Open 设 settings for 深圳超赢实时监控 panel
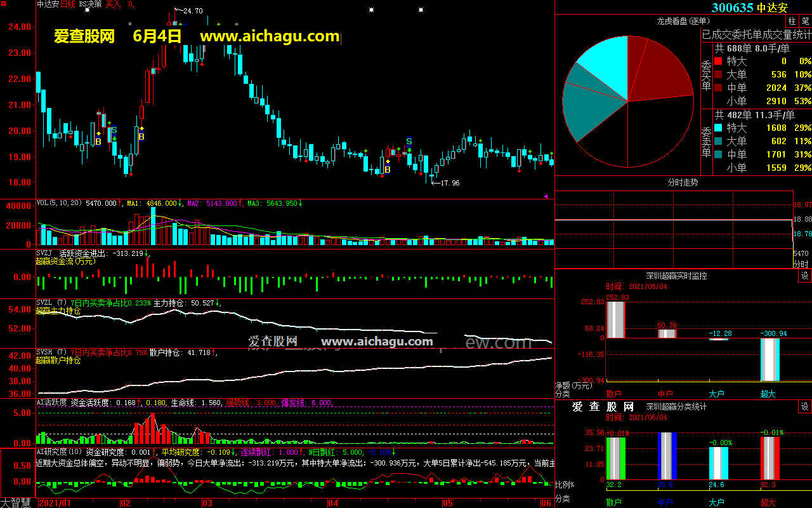The image size is (812, 508). coord(804,276)
